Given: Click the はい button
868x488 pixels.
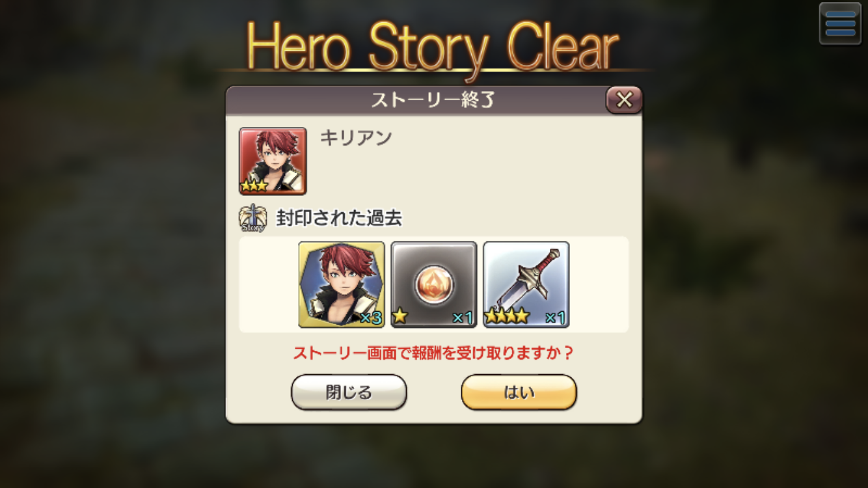Looking at the screenshot, I should 519,392.
